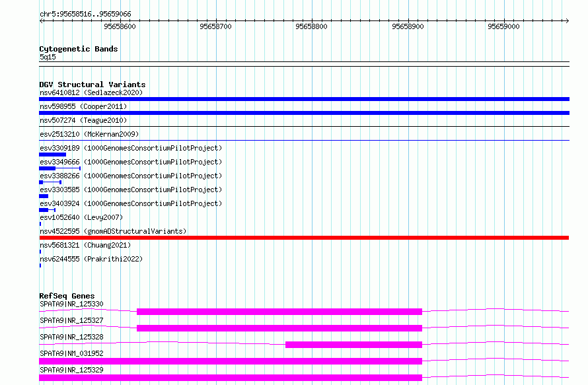The height and width of the screenshot is (385, 588).
Task: Click ruler coordinate 95658800
Action: pos(311,26)
